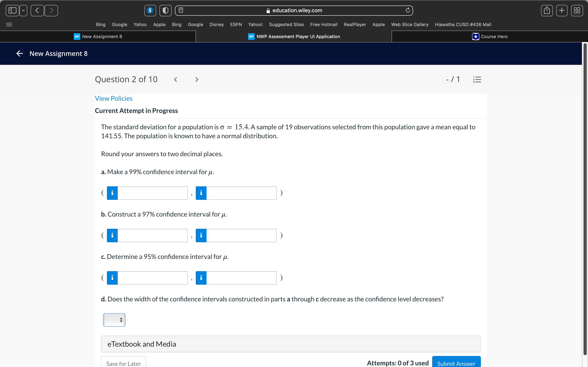
Task: Open the question list icon
Action: click(477, 79)
